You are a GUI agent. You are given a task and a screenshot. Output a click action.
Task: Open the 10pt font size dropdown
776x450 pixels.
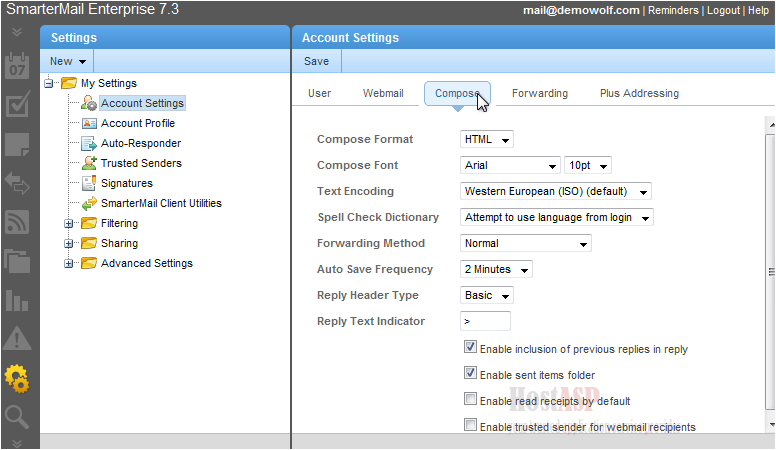[x=588, y=165]
